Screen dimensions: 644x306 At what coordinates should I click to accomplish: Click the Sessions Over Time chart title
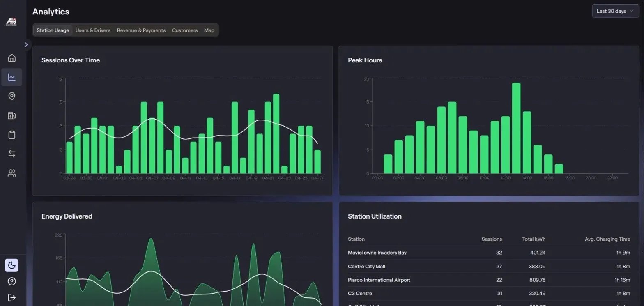tap(71, 60)
